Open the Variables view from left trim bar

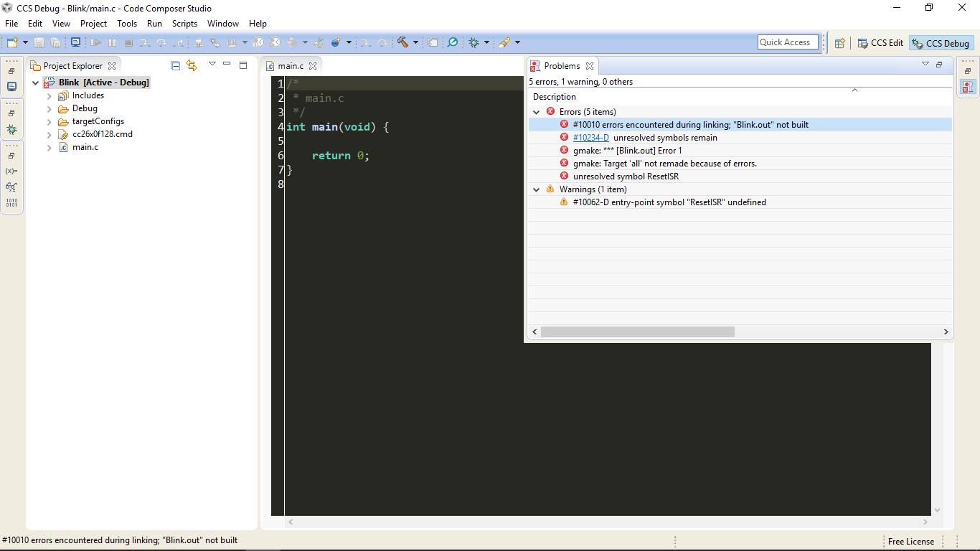click(11, 171)
